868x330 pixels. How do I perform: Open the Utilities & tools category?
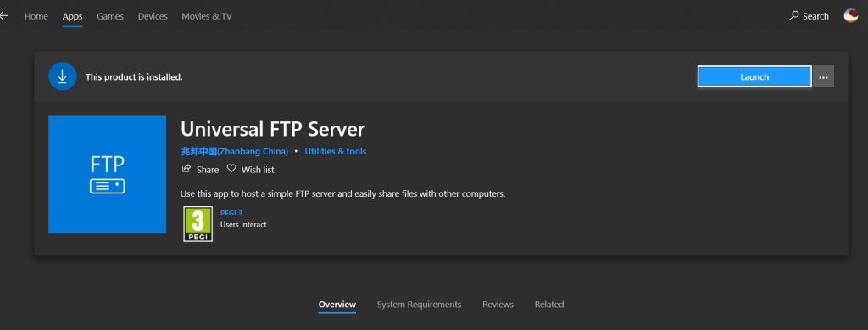coord(336,151)
